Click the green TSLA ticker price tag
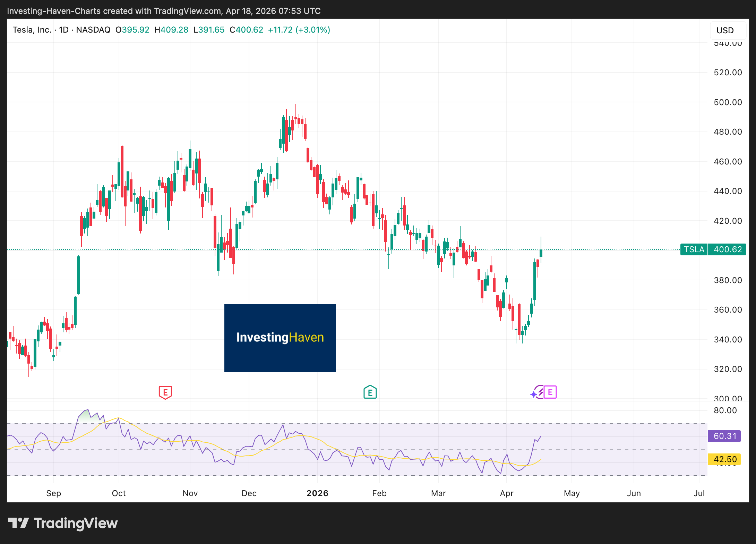Viewport: 756px width, 544px height. click(694, 249)
